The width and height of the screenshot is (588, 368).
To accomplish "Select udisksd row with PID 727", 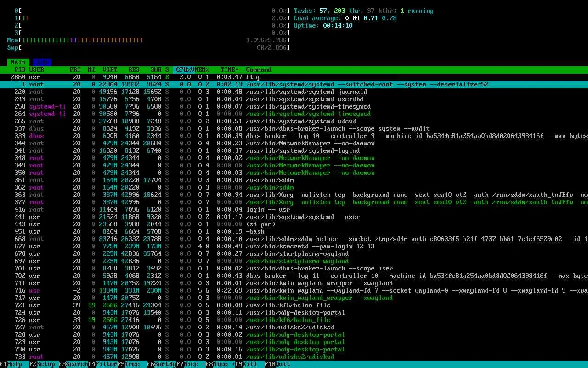I will tap(294, 327).
